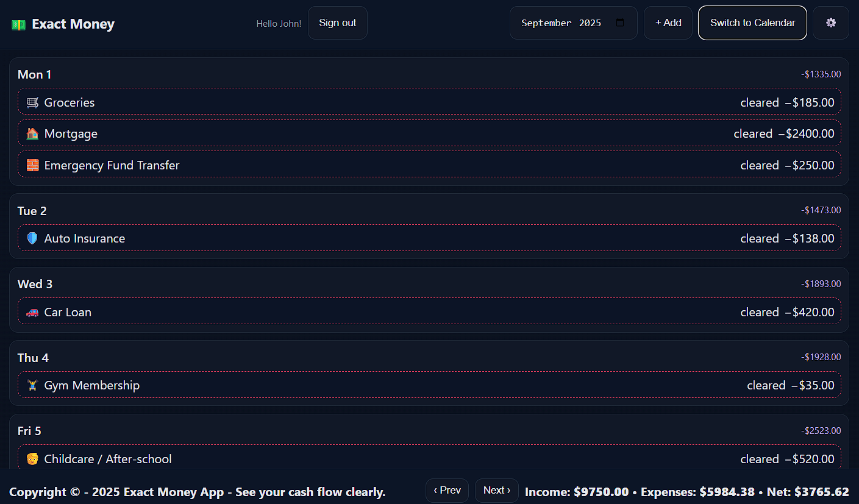The image size is (859, 504).
Task: Click the Car Loan car icon
Action: [32, 312]
